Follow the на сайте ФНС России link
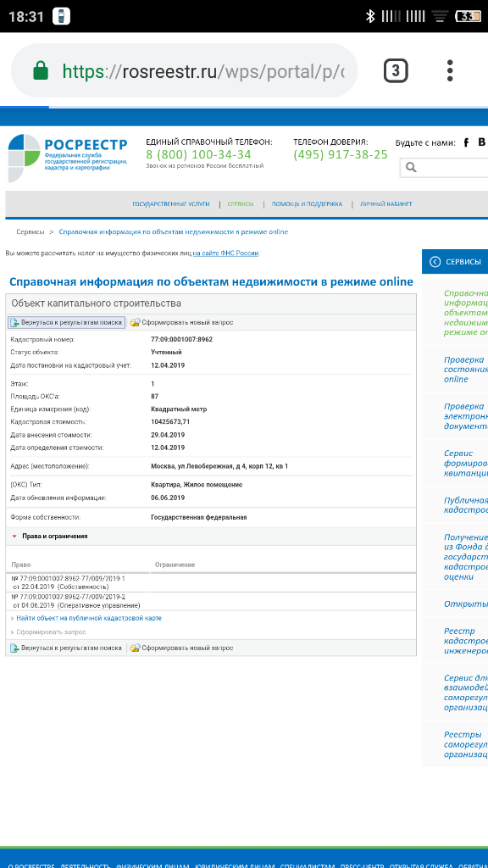This screenshot has height=868, width=488. (x=225, y=253)
